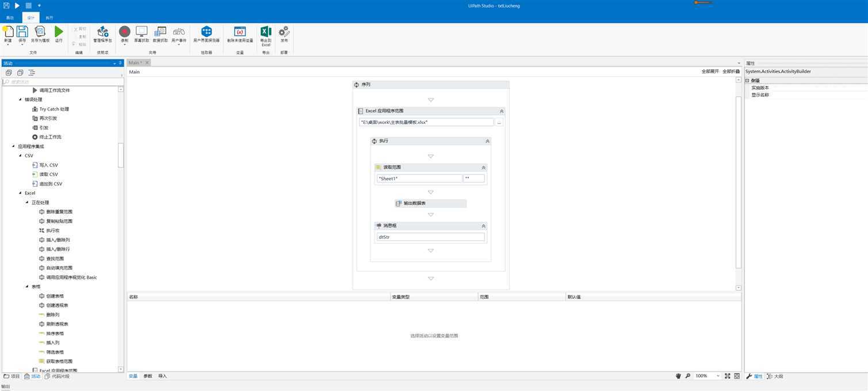Viewport: 868px width, 391px height.
Task: Collapse the Excel 应用程序范围 activity
Action: 501,111
